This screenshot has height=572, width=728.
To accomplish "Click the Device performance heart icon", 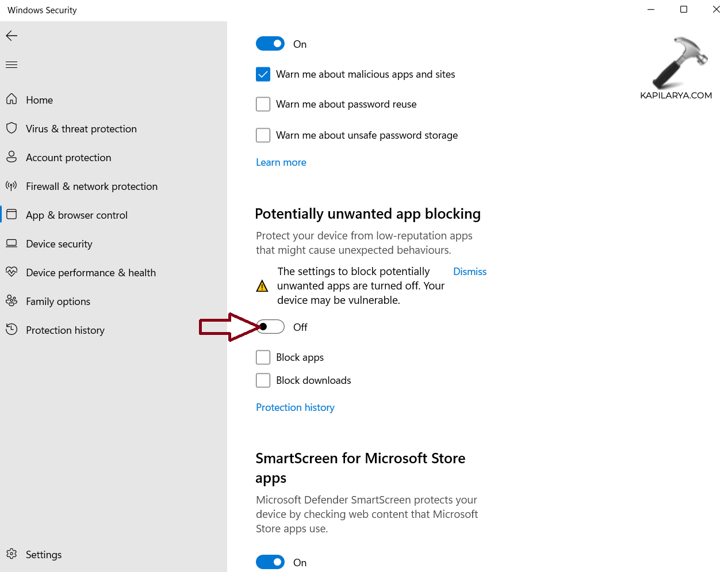I will pos(12,272).
